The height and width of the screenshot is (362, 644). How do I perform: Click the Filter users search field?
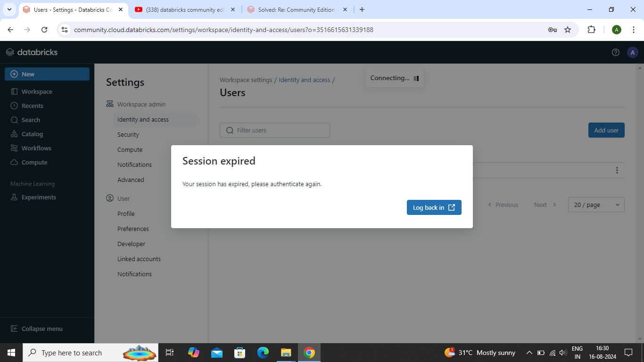[275, 130]
